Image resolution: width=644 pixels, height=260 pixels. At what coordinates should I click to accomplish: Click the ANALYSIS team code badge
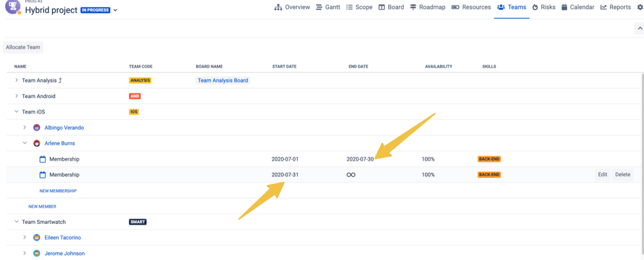(140, 81)
